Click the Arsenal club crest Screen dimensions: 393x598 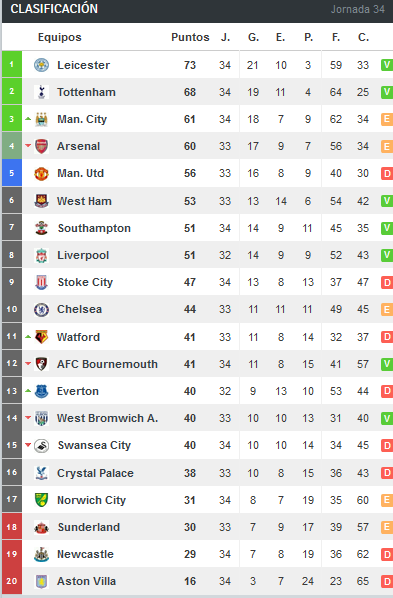(x=41, y=146)
